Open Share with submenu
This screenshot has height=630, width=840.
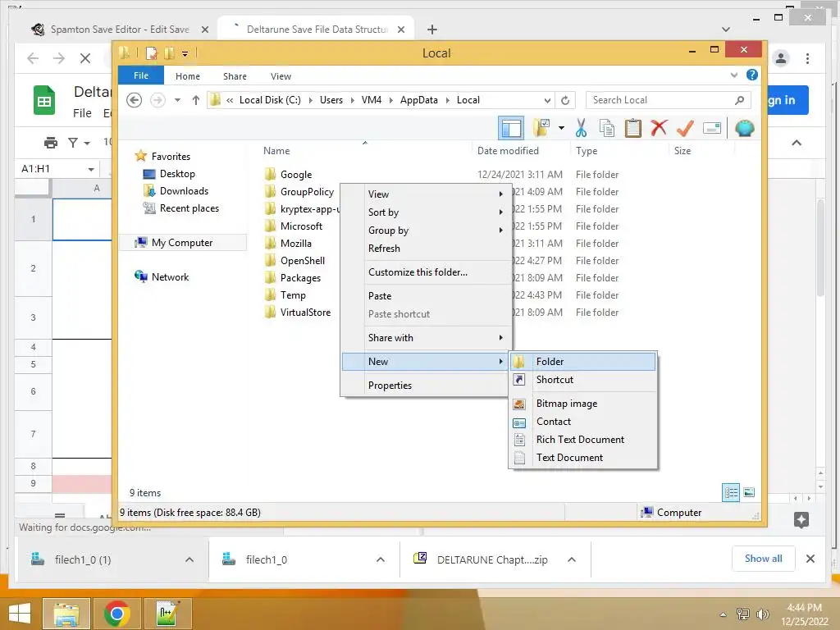426,337
